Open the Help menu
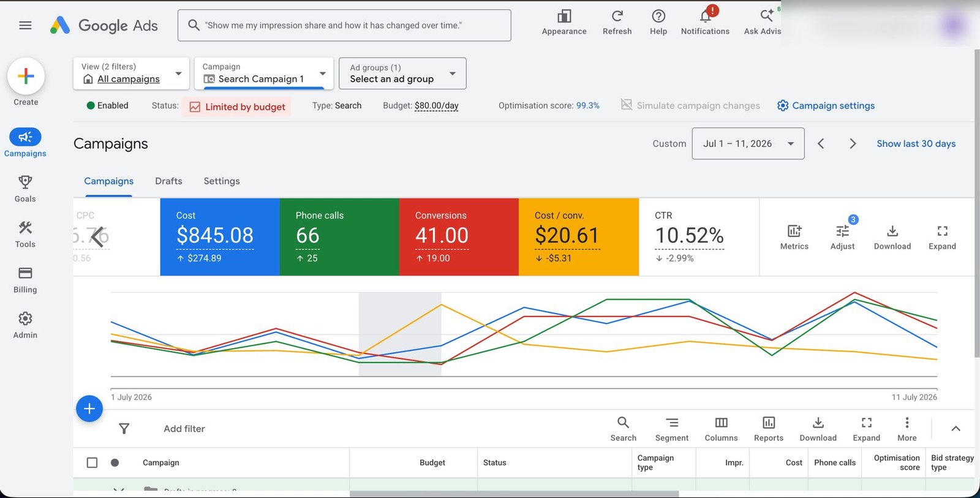 [658, 22]
